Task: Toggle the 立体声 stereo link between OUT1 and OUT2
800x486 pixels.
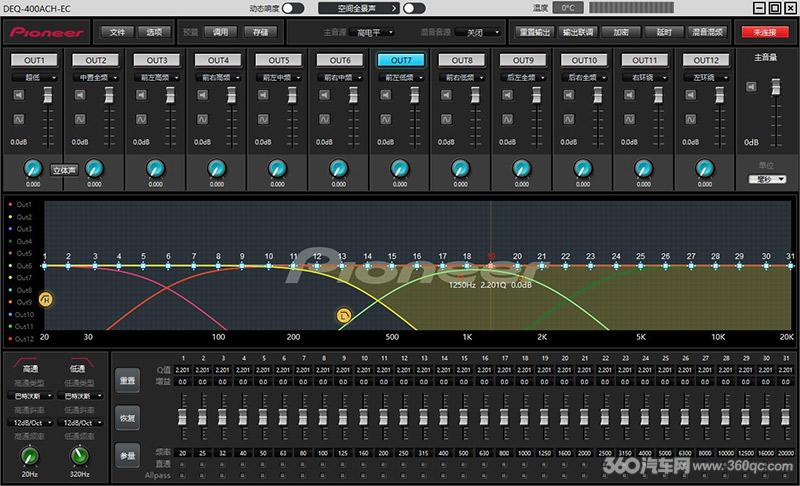Action: coord(64,170)
